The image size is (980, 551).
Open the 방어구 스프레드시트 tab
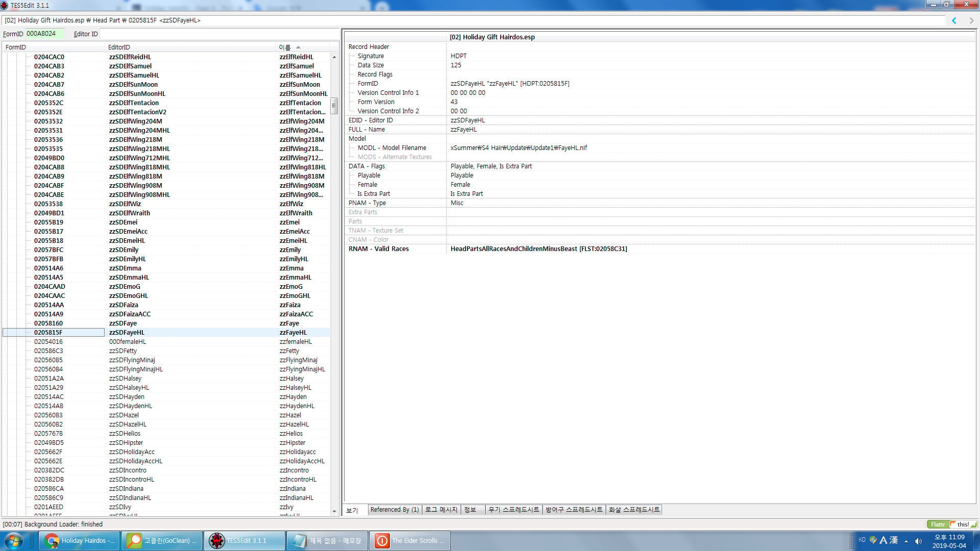pyautogui.click(x=574, y=510)
